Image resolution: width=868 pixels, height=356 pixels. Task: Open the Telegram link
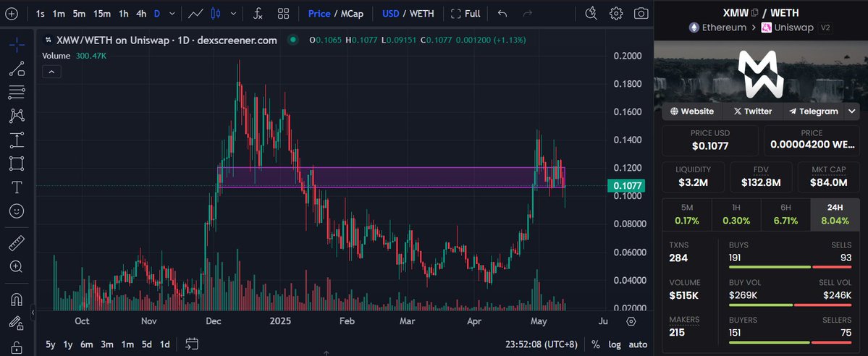[x=814, y=111]
